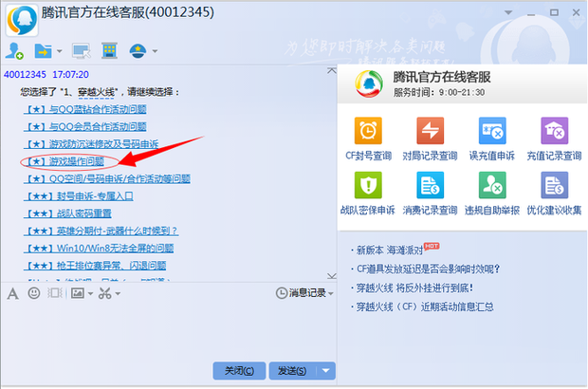Screen dimensions: 588x389
Task: Click chat title 腾讯官方在线客服(40012345)
Action: [128, 12]
